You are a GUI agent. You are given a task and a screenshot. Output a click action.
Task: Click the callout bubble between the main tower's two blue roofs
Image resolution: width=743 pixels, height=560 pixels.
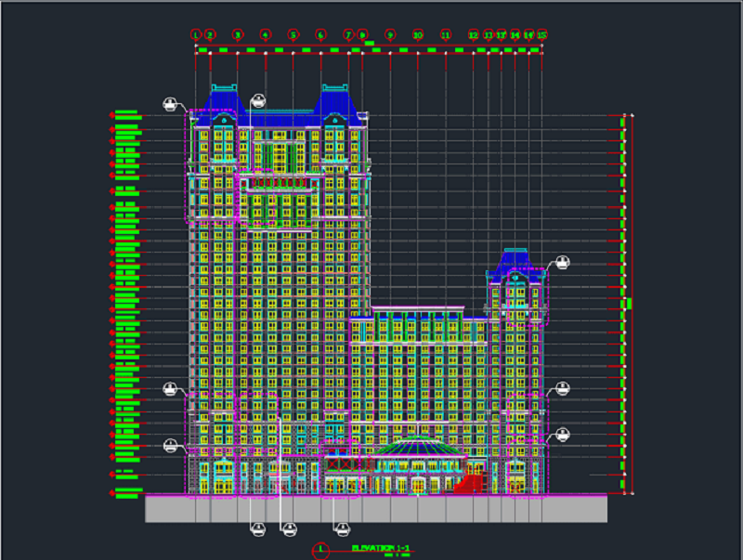(258, 100)
